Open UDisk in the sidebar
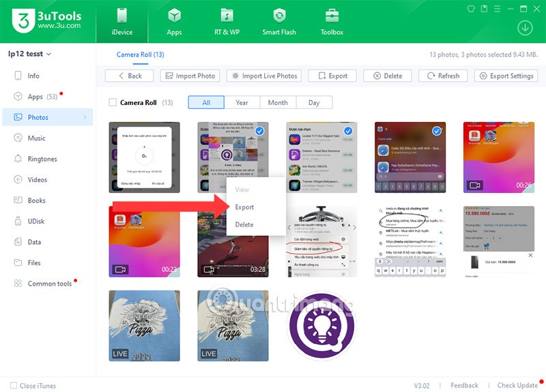 36,221
